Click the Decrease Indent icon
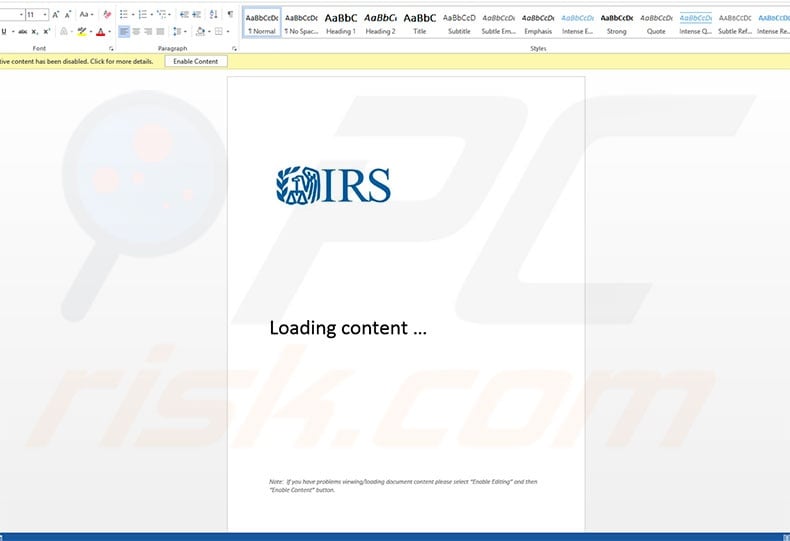Image resolution: width=790 pixels, height=541 pixels. 184,15
